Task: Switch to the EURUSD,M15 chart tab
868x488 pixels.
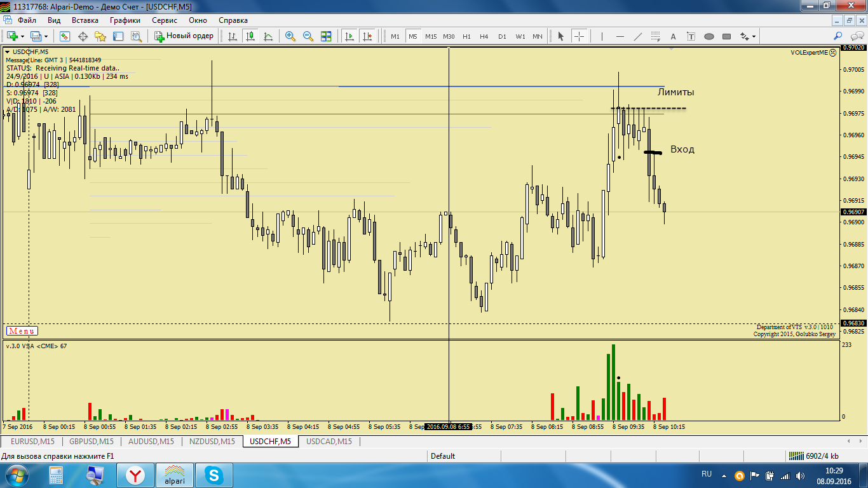Action: click(x=32, y=441)
